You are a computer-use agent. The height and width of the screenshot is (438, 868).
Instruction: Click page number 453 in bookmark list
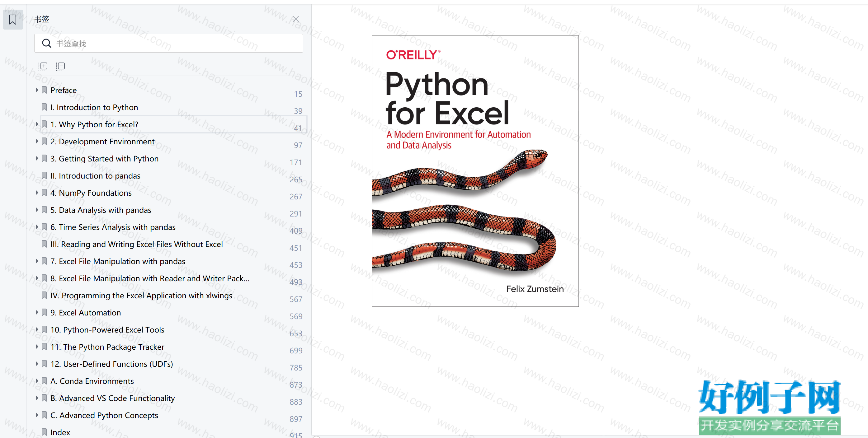pos(296,265)
